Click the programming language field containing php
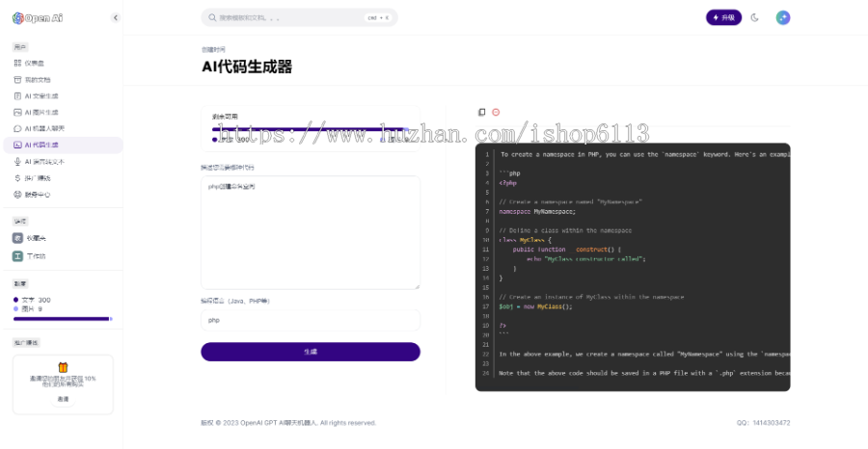The height and width of the screenshot is (449, 868). (x=311, y=320)
